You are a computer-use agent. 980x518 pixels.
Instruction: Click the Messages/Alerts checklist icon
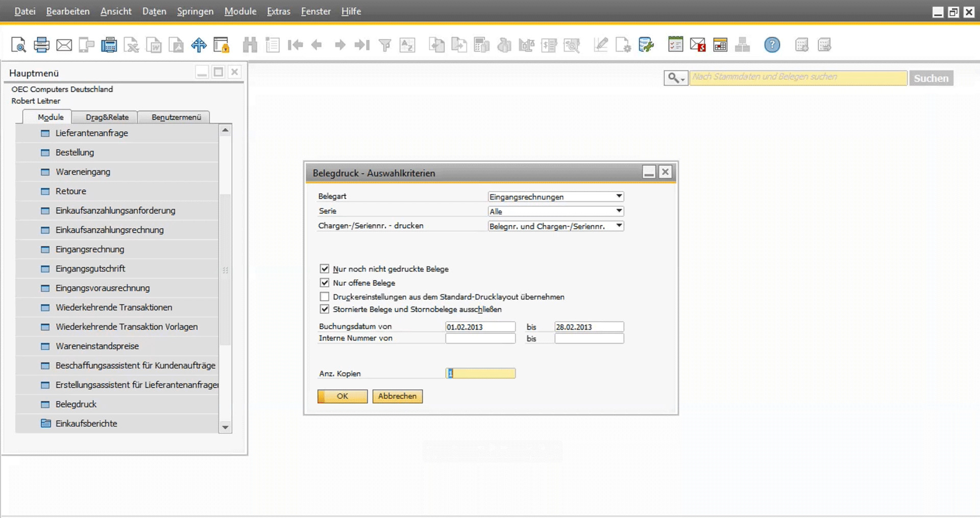[x=675, y=44]
